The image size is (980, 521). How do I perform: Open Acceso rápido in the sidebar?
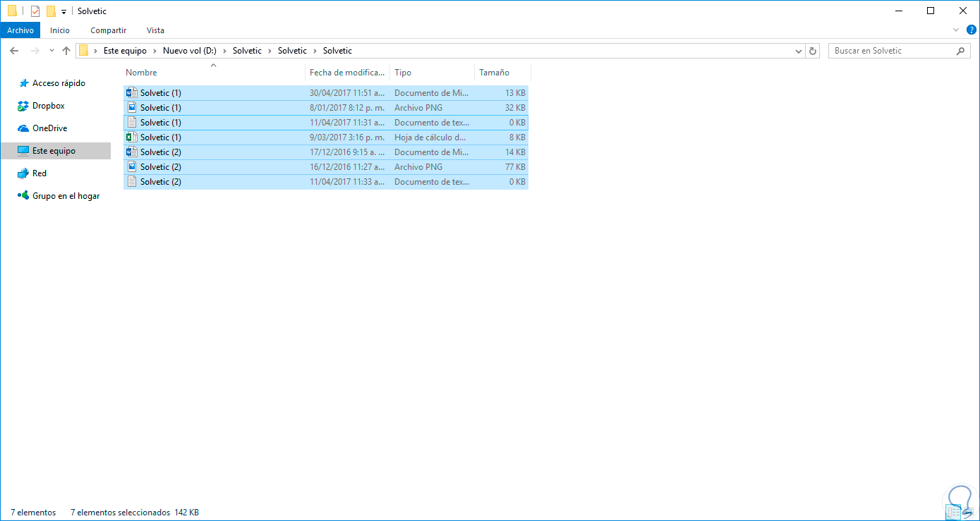coord(59,83)
